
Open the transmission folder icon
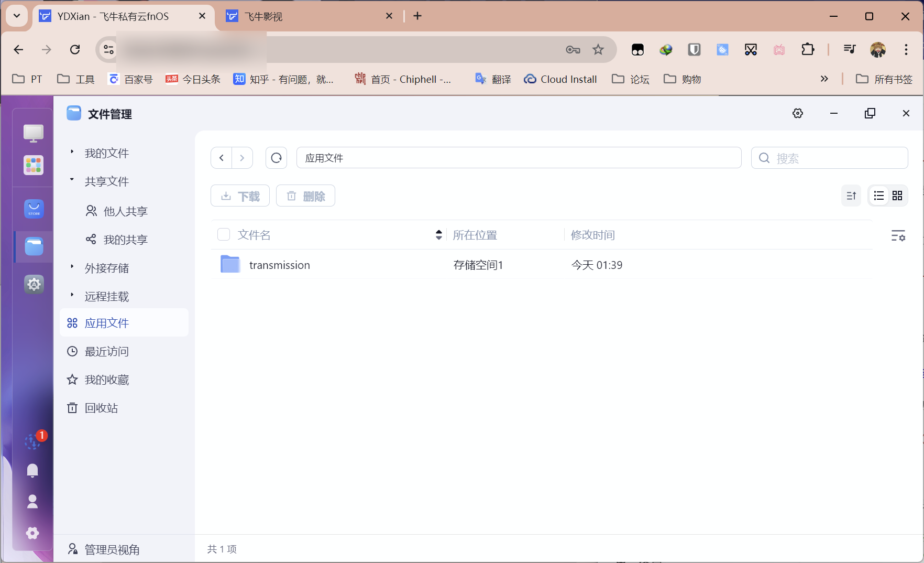click(230, 264)
